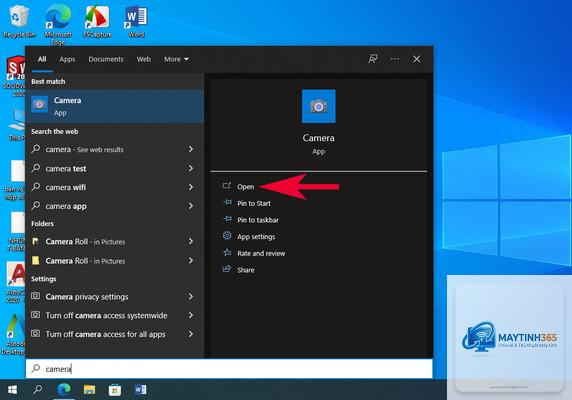This screenshot has width=572, height=400.
Task: Click the star icon beside Rate and review
Action: tap(227, 252)
